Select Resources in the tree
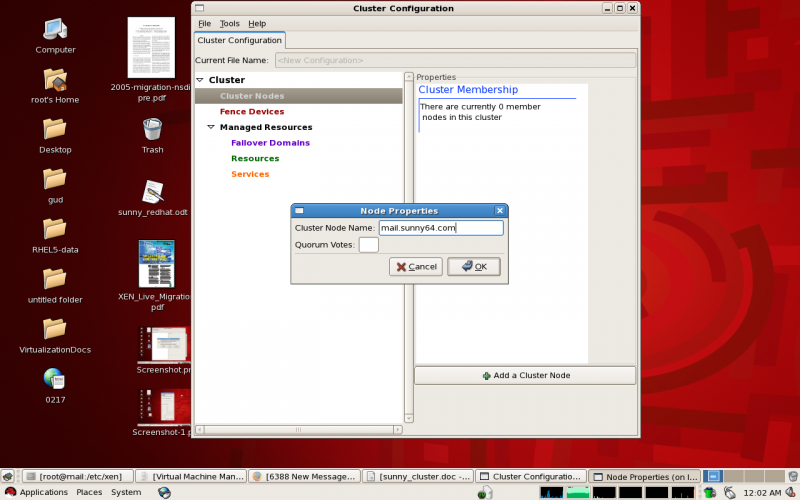 (x=255, y=159)
